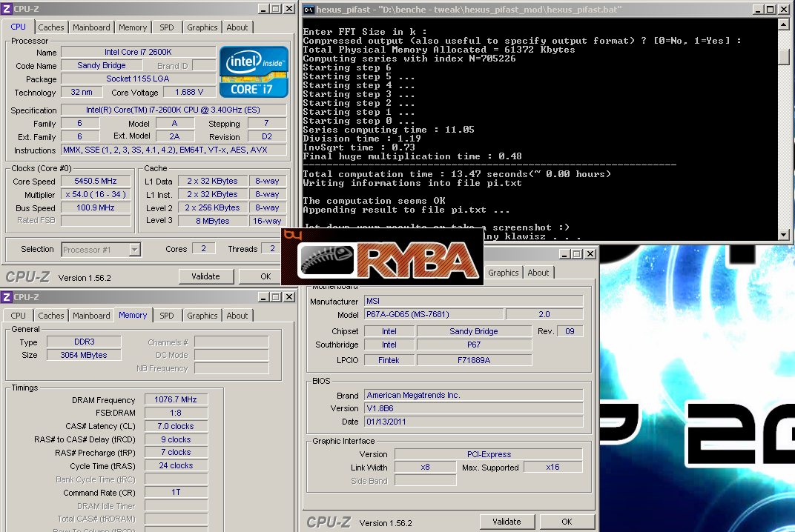This screenshot has width=795, height=532.
Task: Close the top CPU-Z window
Action: [x=289, y=9]
